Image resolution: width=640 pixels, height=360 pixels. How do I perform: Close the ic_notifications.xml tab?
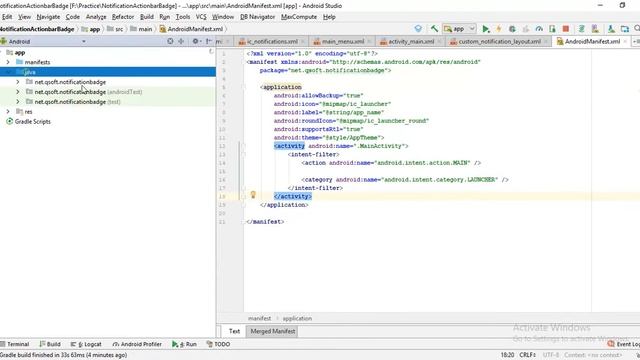click(303, 42)
